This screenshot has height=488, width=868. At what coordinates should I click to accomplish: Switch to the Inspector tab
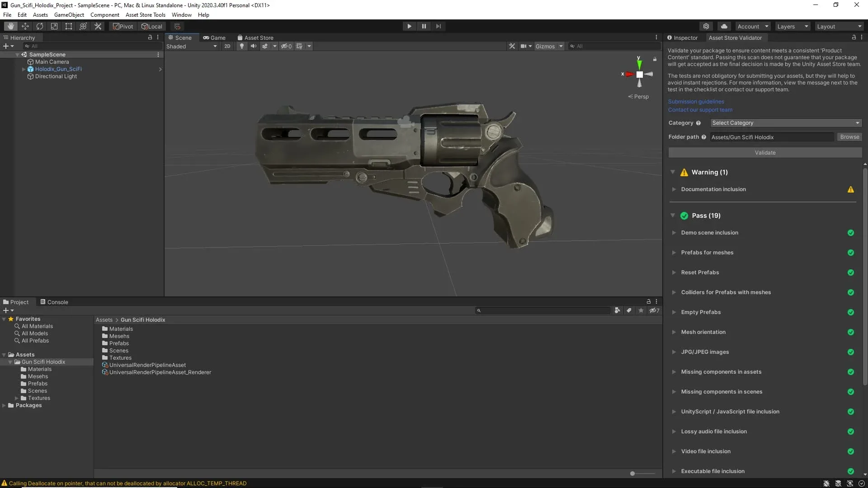683,38
